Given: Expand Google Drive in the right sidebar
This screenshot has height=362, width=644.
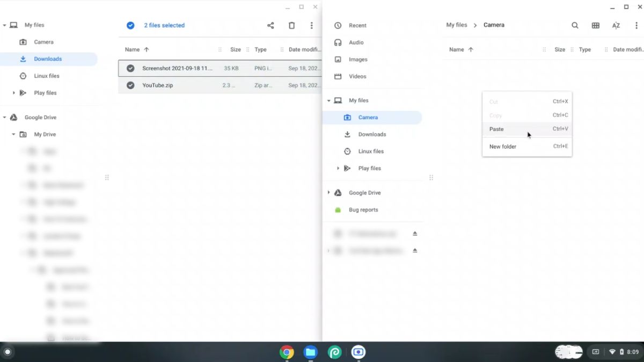Looking at the screenshot, I should (328, 192).
